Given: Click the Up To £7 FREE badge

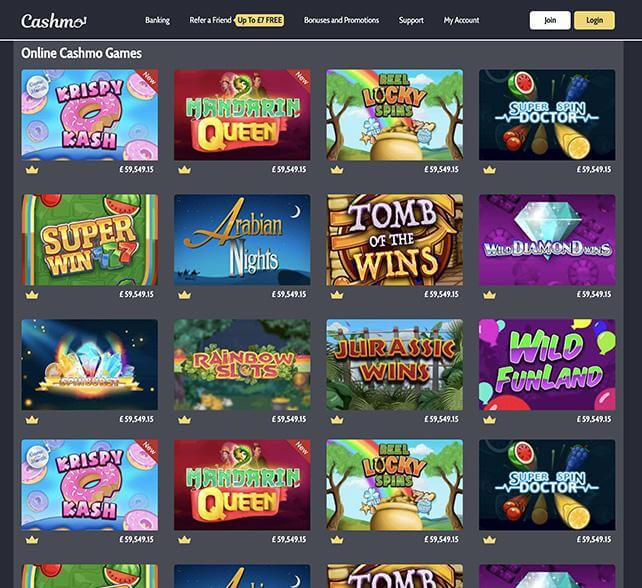Looking at the screenshot, I should (x=260, y=20).
